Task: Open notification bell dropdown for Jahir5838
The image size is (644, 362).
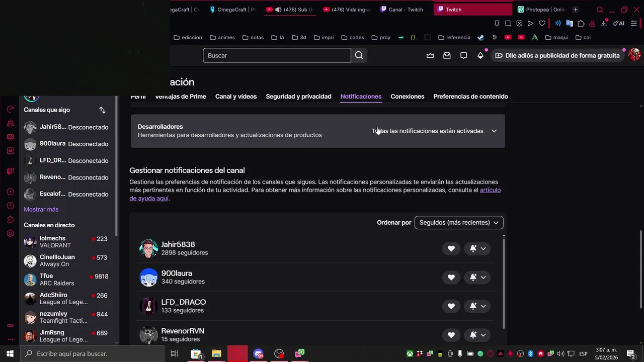Action: point(477,248)
